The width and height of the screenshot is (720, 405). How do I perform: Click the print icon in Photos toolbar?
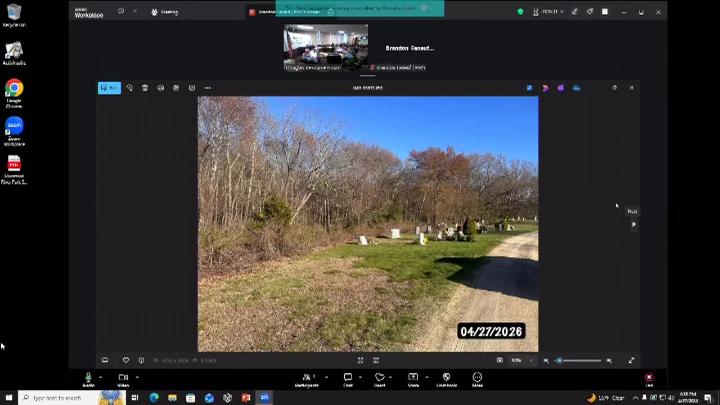click(161, 88)
